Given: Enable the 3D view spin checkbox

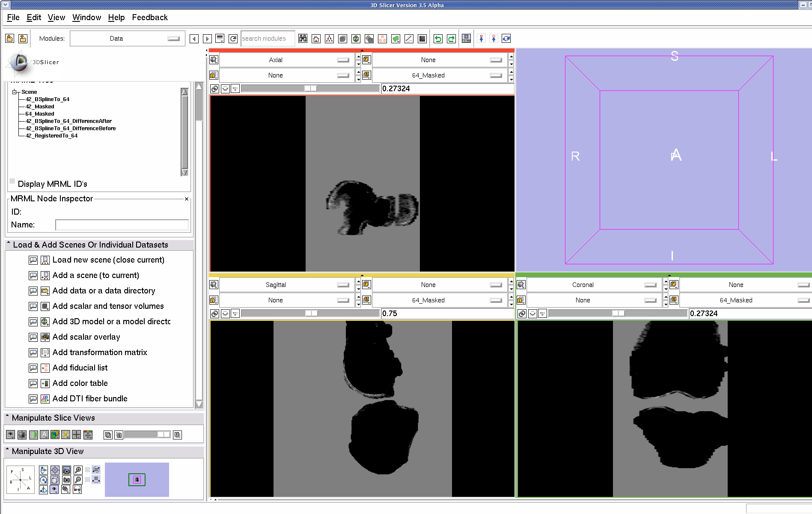Looking at the screenshot, I should 88,470.
